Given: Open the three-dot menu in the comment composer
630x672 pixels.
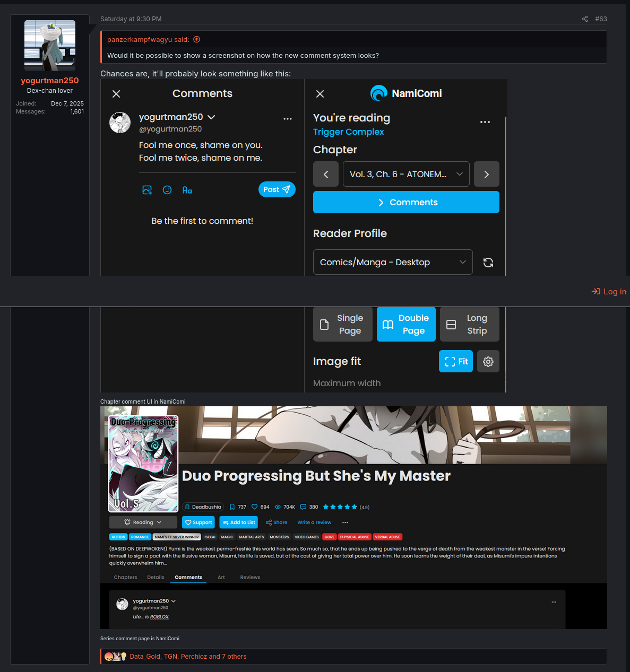Looking at the screenshot, I should (288, 119).
